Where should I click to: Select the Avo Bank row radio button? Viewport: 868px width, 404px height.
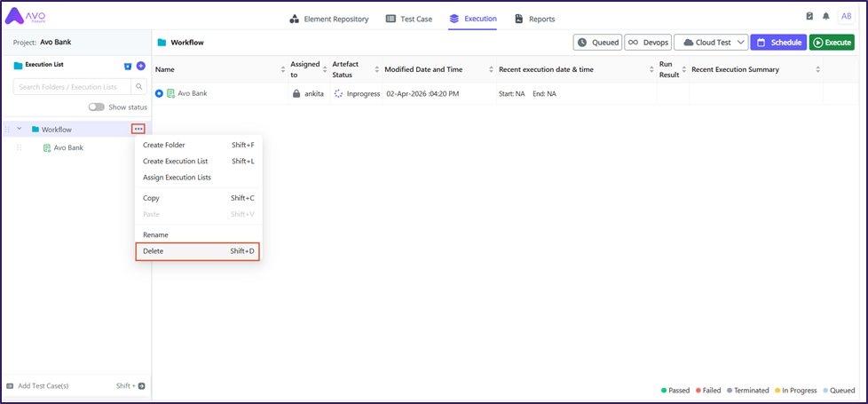coord(160,93)
